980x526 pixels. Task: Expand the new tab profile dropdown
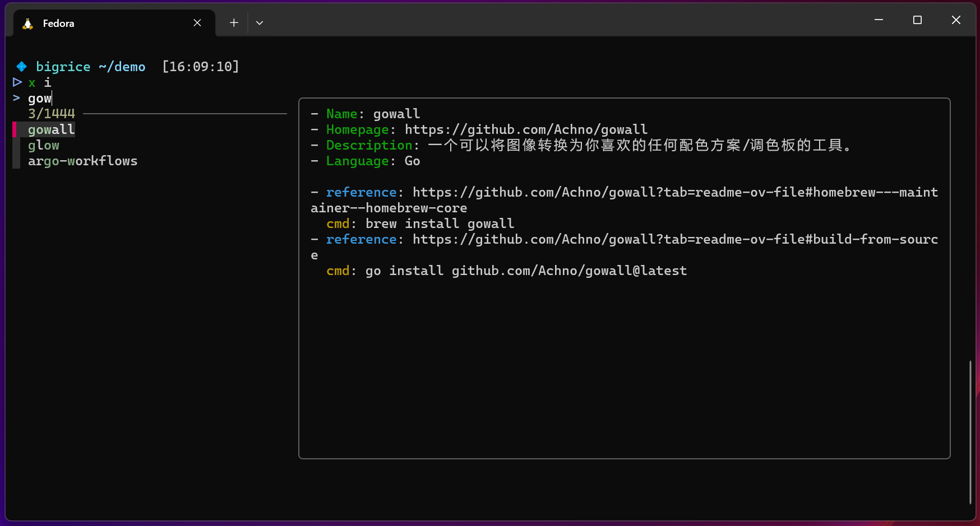point(259,22)
